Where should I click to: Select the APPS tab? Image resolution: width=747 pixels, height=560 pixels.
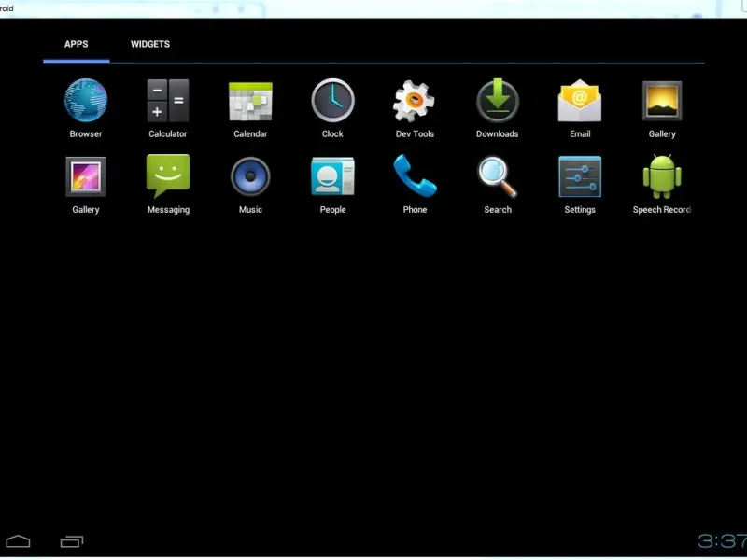(x=77, y=44)
